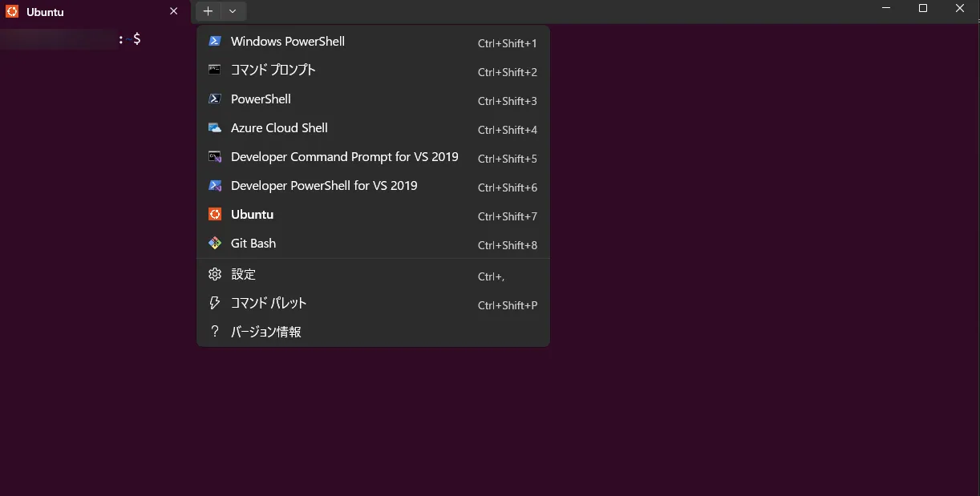Screen dimensions: 980x496
Task: Open a new tab with plus button
Action: pos(208,11)
